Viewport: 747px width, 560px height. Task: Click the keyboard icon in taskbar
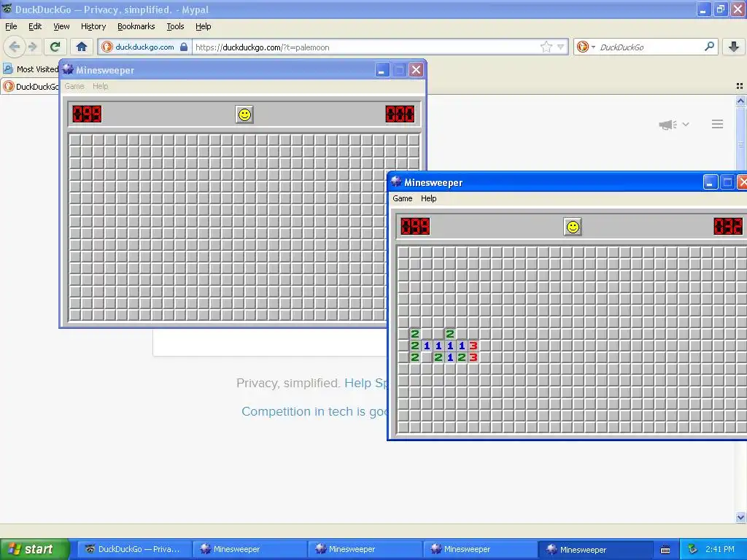click(x=665, y=550)
